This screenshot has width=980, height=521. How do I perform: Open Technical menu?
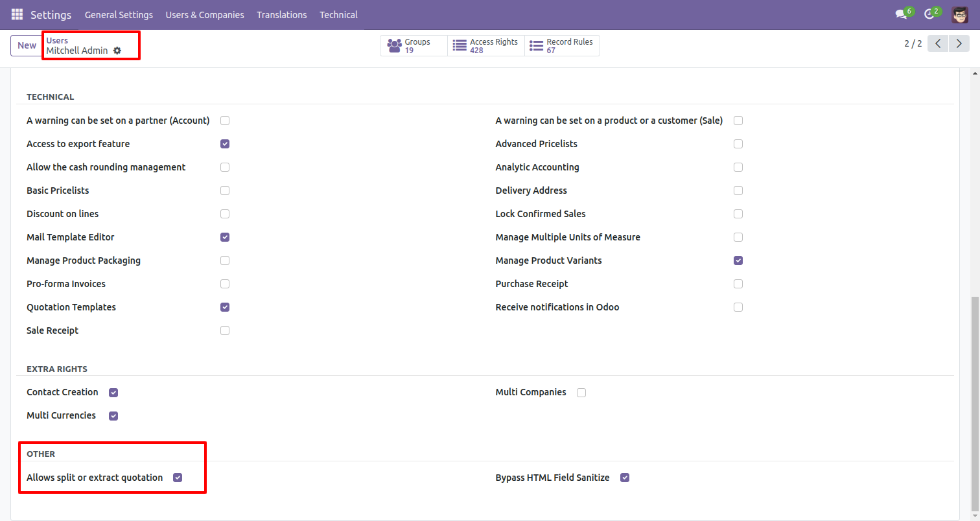[x=338, y=14]
